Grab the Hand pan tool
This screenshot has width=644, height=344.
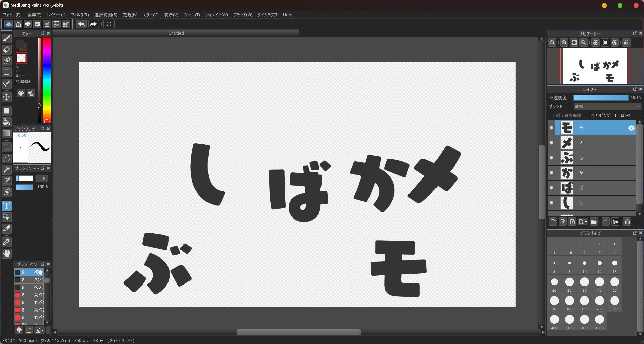[6, 253]
